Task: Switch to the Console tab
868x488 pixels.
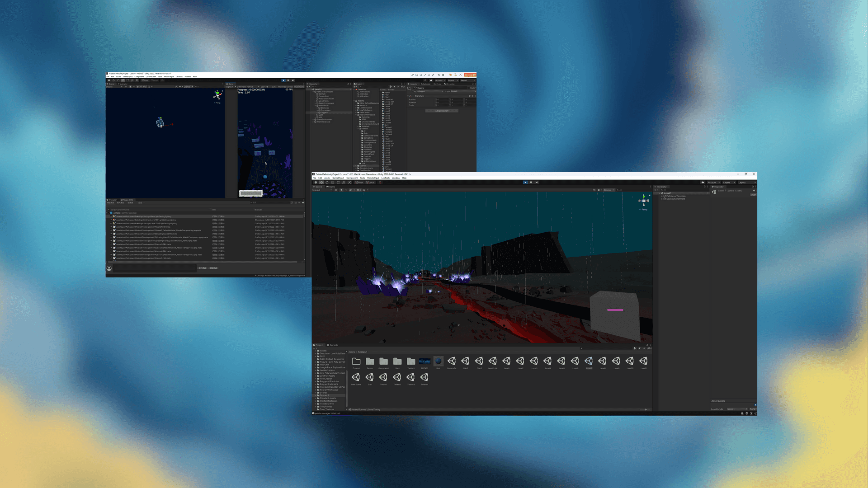Action: click(x=332, y=345)
